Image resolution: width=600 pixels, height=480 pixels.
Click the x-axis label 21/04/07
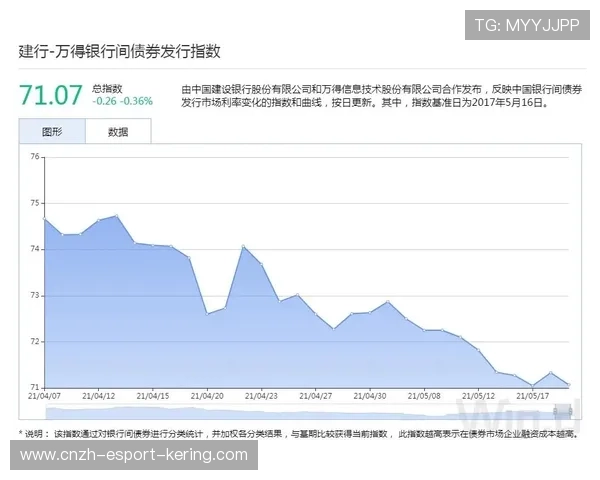pyautogui.click(x=44, y=396)
